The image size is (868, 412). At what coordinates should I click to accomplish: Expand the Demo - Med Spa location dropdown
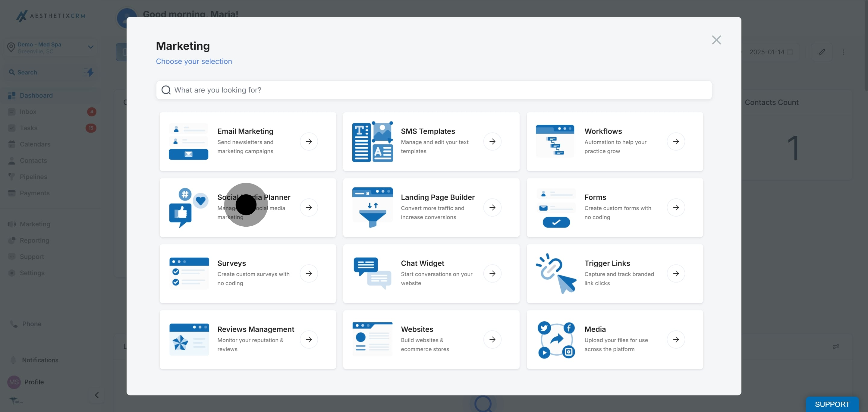(90, 47)
